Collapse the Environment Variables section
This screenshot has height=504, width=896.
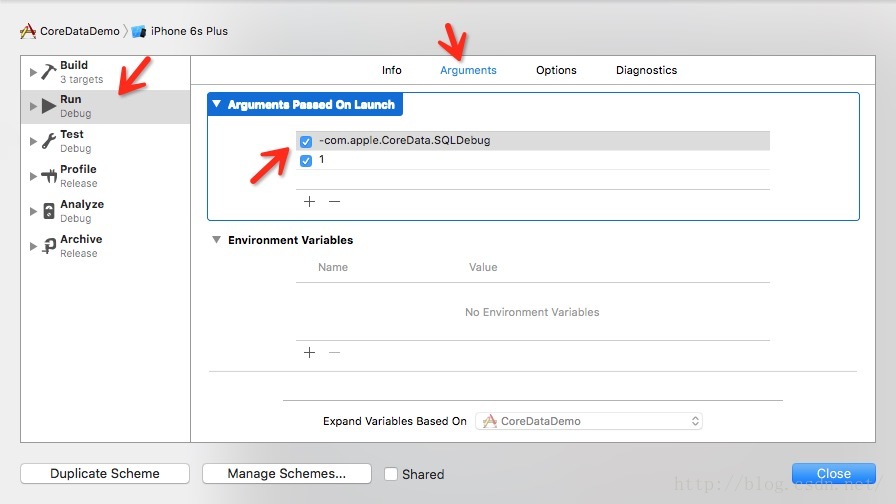[x=216, y=240]
